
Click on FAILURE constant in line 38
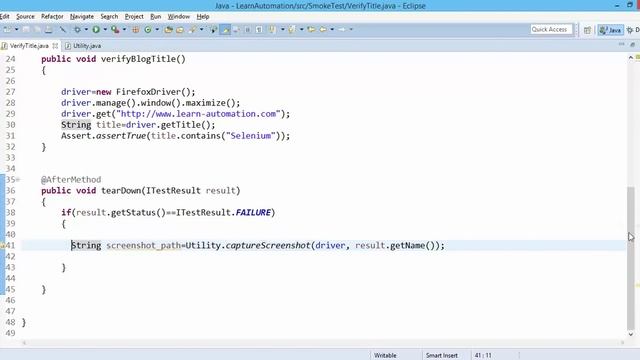point(253,213)
